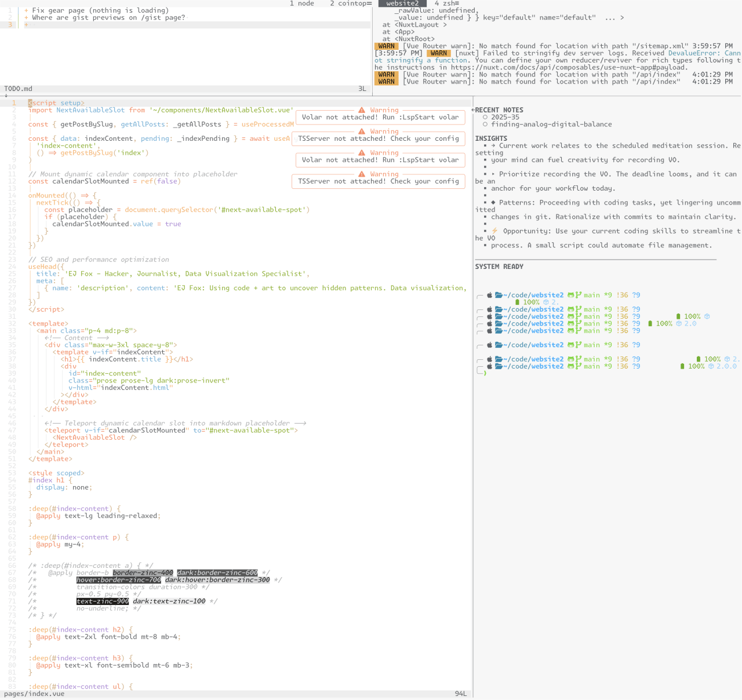Click the circle bullet next to 2025-35

point(485,116)
